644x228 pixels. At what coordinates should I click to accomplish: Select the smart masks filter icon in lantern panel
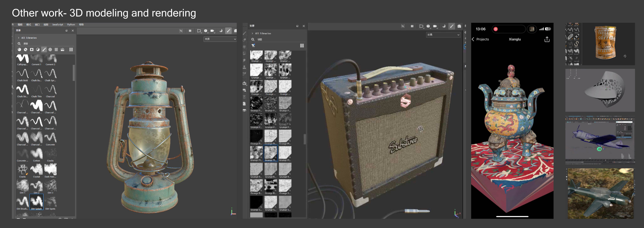[32, 50]
